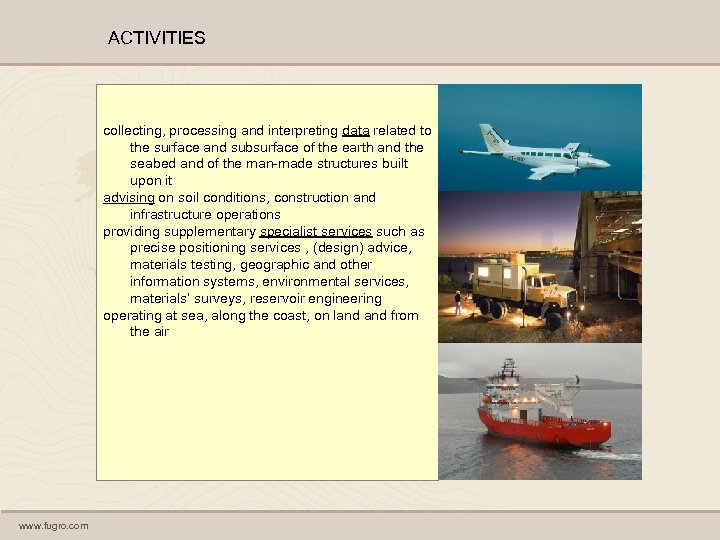The image size is (720, 540).
Task: Click text "materials testing, geographic and other"
Action: pyautogui.click(x=251, y=265)
